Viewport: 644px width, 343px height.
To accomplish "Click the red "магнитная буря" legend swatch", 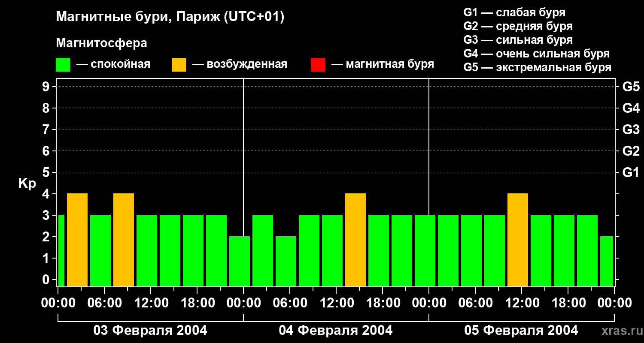I will (x=318, y=65).
